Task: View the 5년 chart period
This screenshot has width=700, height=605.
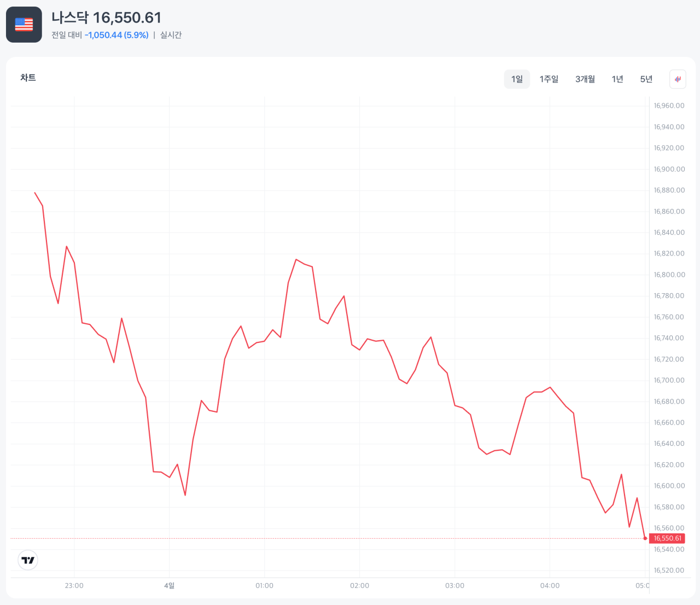Action: [646, 79]
